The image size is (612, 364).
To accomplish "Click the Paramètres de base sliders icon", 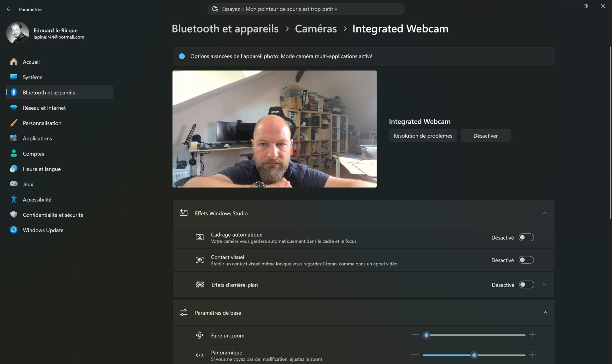I will [x=184, y=312].
